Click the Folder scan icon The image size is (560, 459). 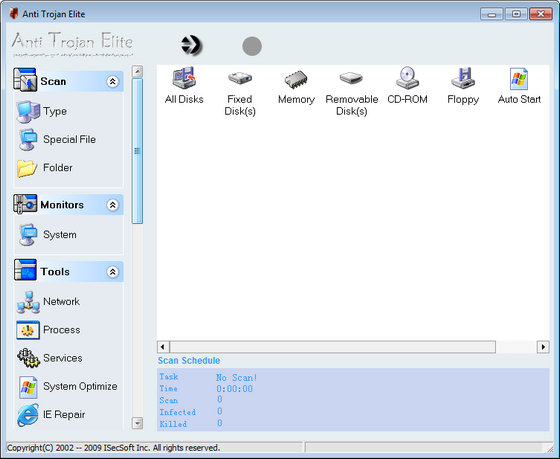click(27, 168)
